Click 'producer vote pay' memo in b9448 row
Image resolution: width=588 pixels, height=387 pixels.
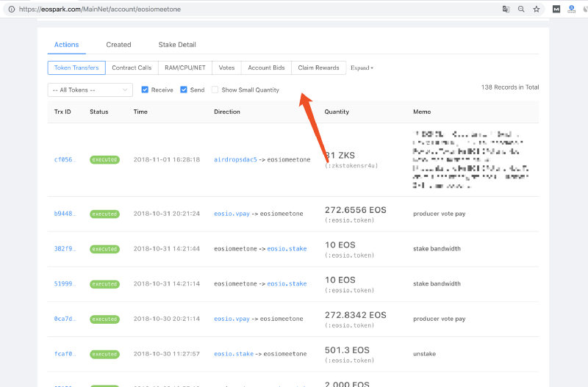439,214
